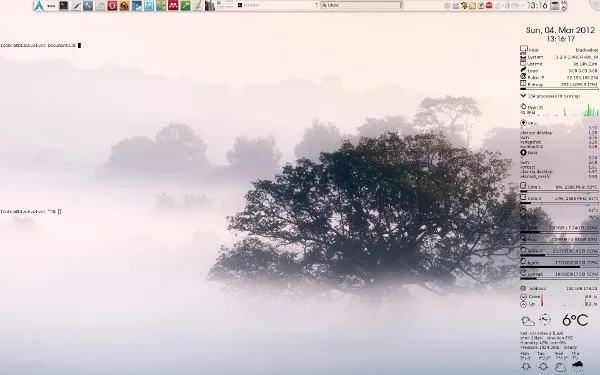The width and height of the screenshot is (600, 375).
Task: Expand hidden system tray icons arrow
Action: pyautogui.click(x=523, y=6)
